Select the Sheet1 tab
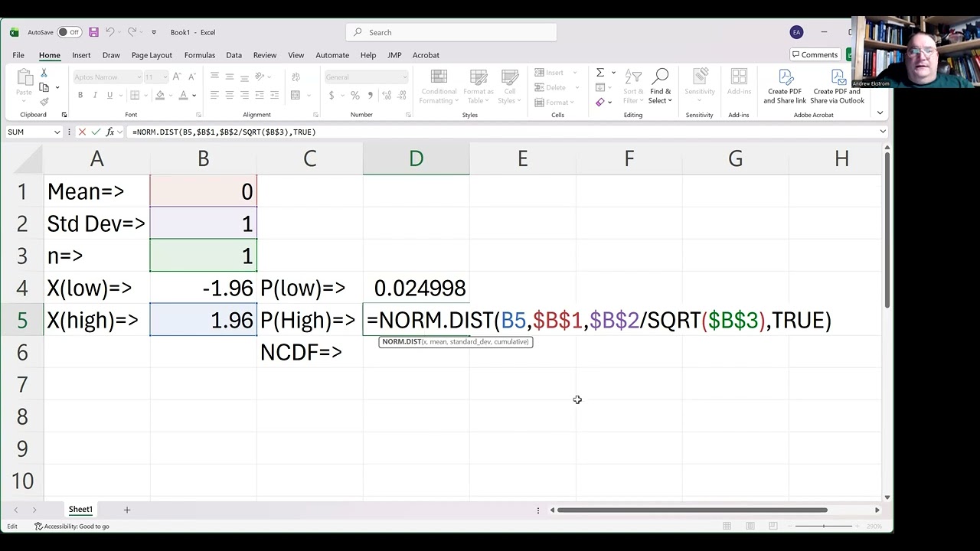The image size is (980, 551). (80, 510)
